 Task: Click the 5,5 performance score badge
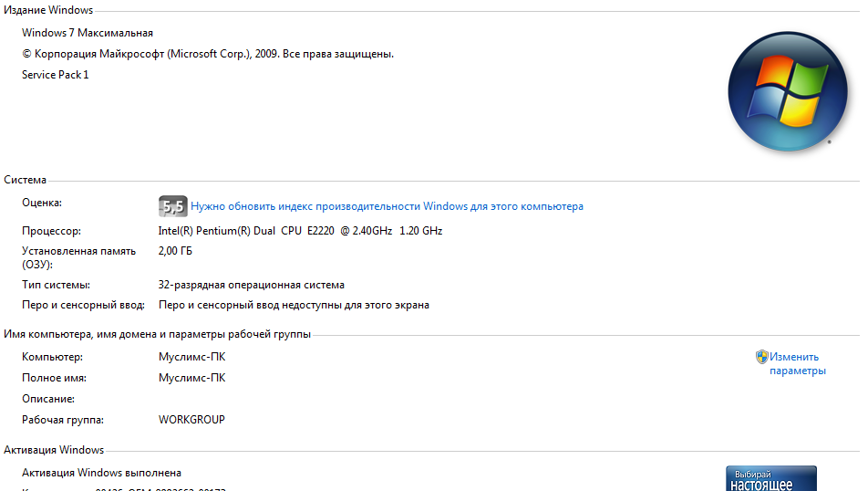172,206
